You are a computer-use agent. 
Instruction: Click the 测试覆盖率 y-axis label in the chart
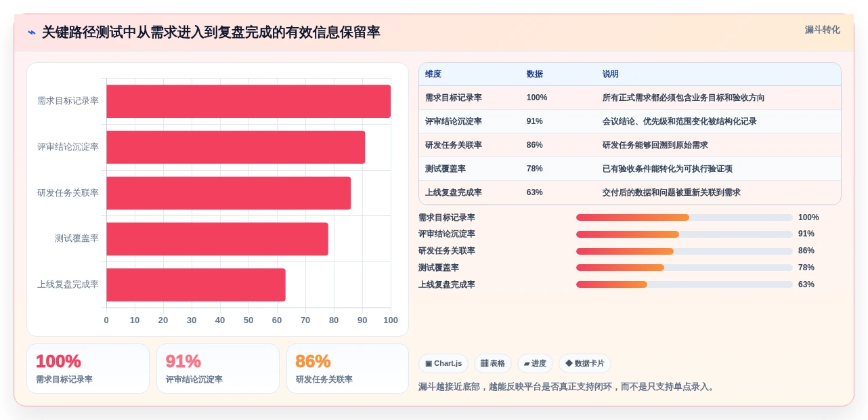click(77, 238)
